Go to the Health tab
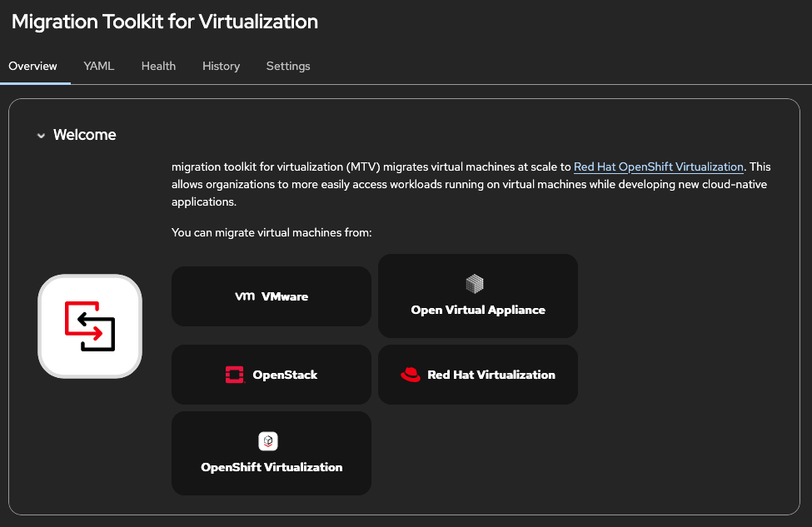812x527 pixels. (158, 66)
